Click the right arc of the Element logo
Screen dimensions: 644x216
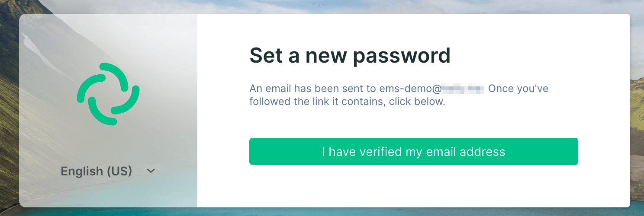(128, 99)
